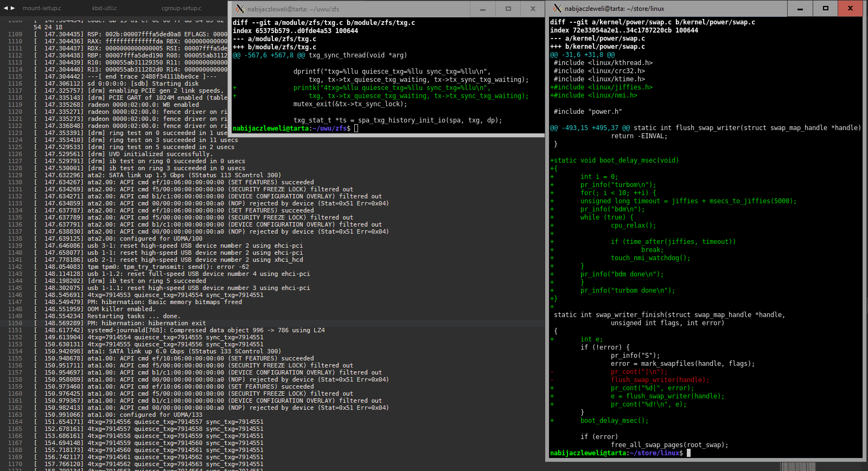Click the X icon of ~/uwu/zfs terminal
The height and width of the screenshot is (471, 868).
click(240, 9)
